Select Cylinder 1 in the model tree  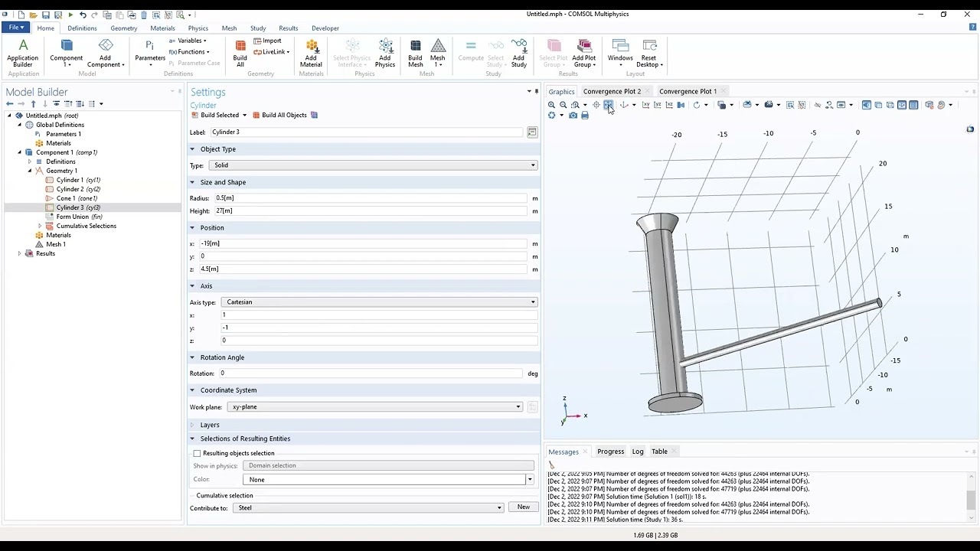78,180
